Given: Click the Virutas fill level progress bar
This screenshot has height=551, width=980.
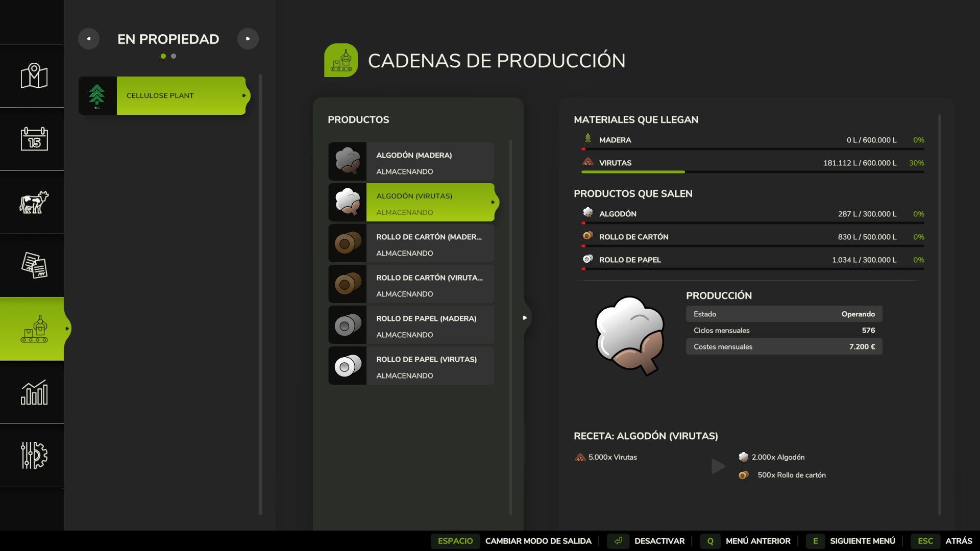Looking at the screenshot, I should click(x=752, y=172).
